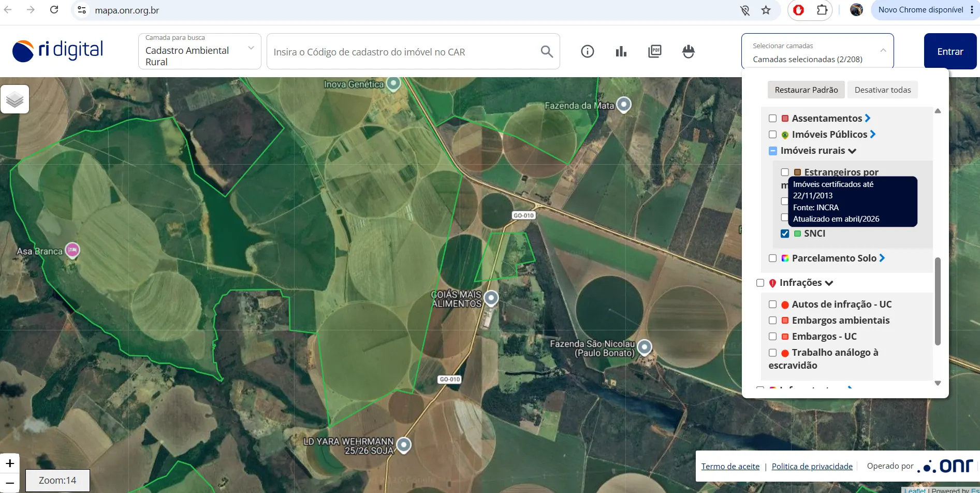
Task: Click the layers panel scrollbar thumb
Action: click(x=938, y=301)
